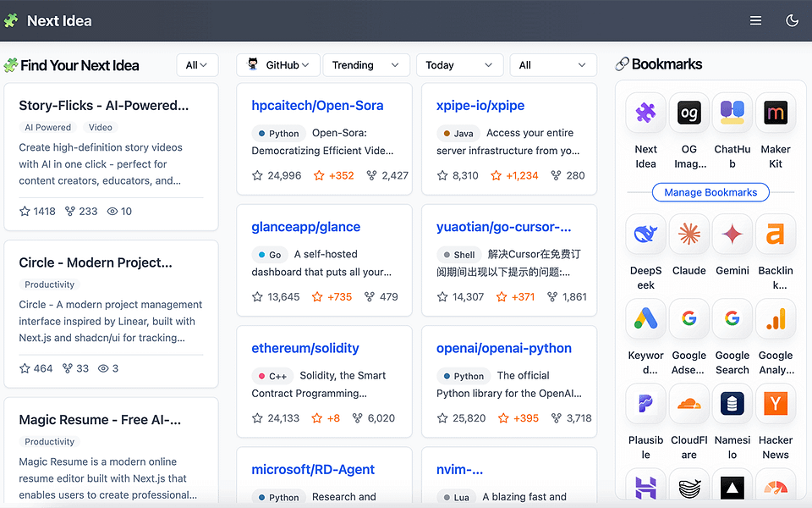Open the All category filter beside Find Your Next Idea
Viewport: 812px width, 508px height.
(197, 65)
